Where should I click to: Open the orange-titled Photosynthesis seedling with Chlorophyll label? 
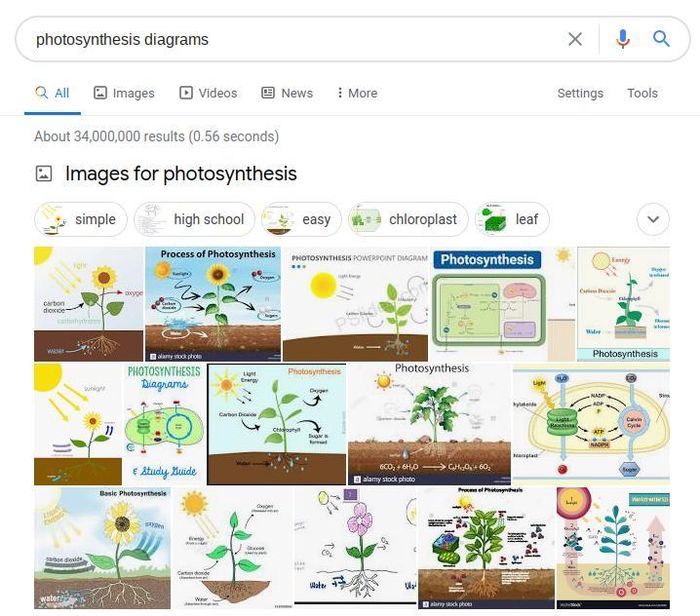277,424
